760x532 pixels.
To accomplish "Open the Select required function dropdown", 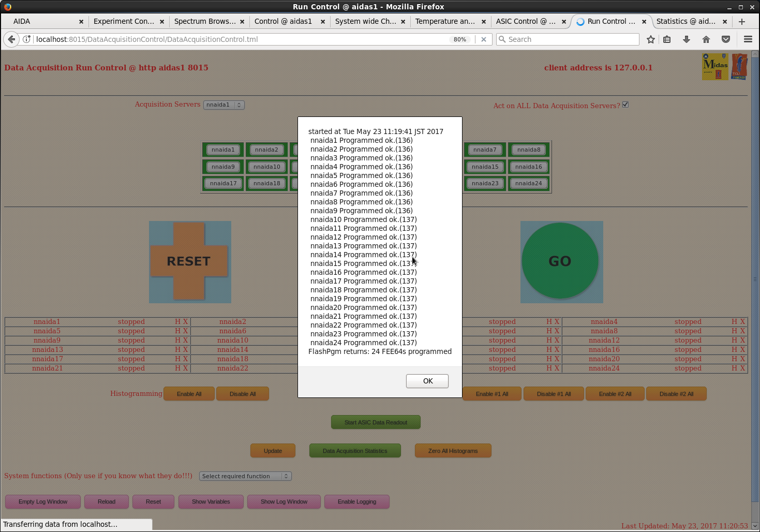I will (245, 476).
